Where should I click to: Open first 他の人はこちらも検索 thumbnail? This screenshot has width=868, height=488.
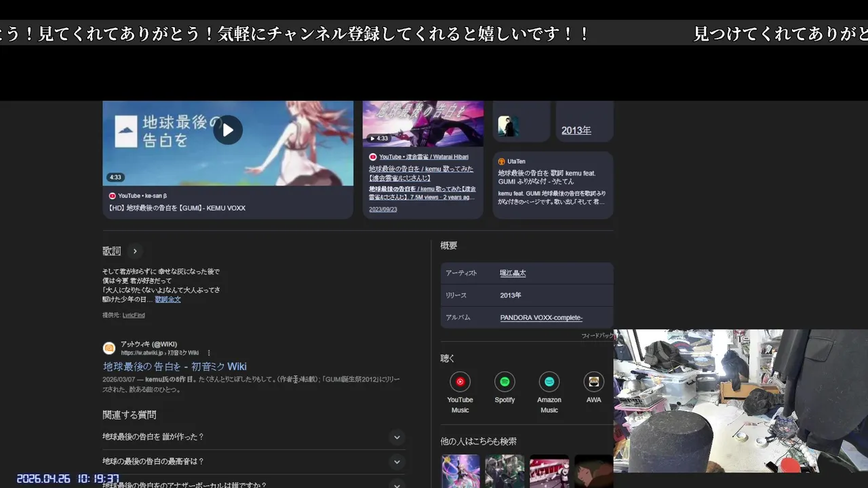click(x=460, y=471)
